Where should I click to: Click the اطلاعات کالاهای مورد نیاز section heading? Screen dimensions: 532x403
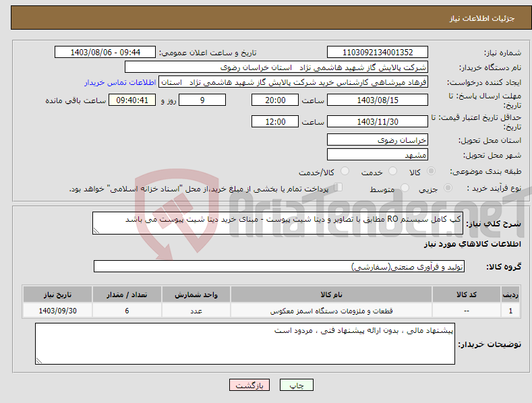472,244
